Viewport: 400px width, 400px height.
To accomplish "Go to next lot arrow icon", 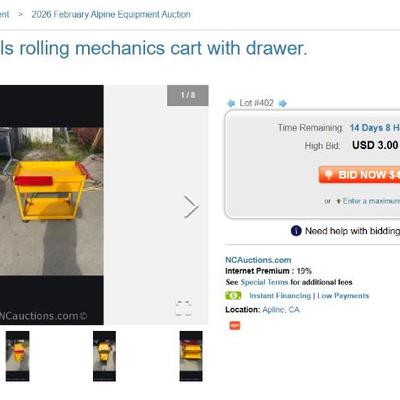I will 283,103.
